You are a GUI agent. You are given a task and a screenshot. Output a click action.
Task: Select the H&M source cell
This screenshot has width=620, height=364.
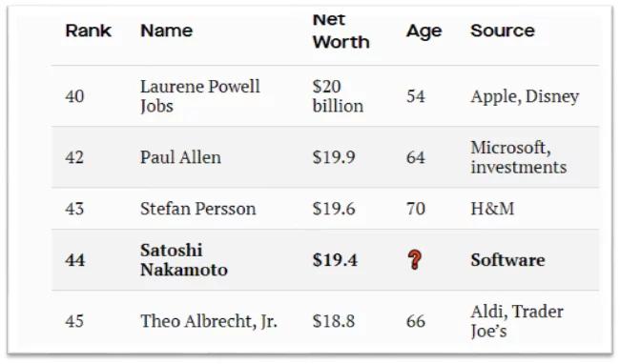point(492,209)
